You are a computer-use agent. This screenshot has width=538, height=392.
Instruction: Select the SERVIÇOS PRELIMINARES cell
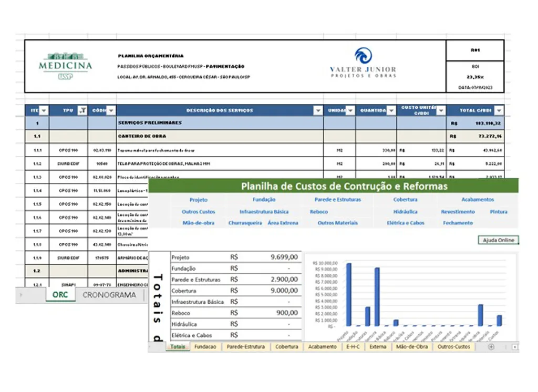pos(220,123)
